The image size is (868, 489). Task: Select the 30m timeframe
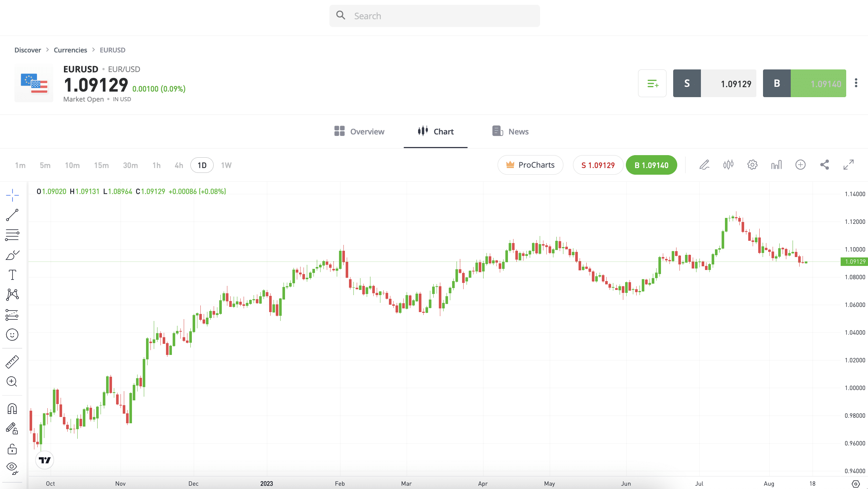pos(130,165)
